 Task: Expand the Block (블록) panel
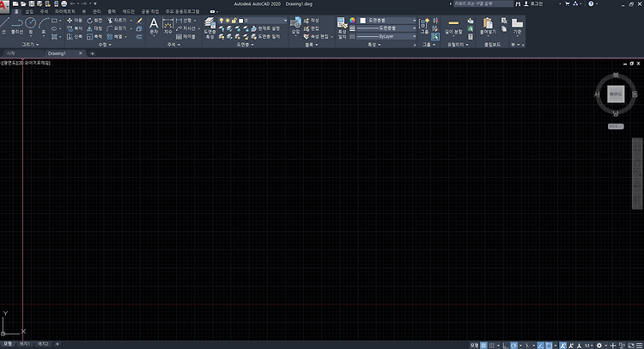312,45
